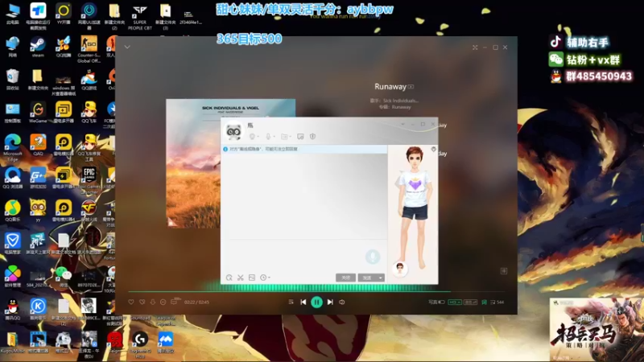
Task: Insert a picture into chat message
Action: (x=252, y=278)
